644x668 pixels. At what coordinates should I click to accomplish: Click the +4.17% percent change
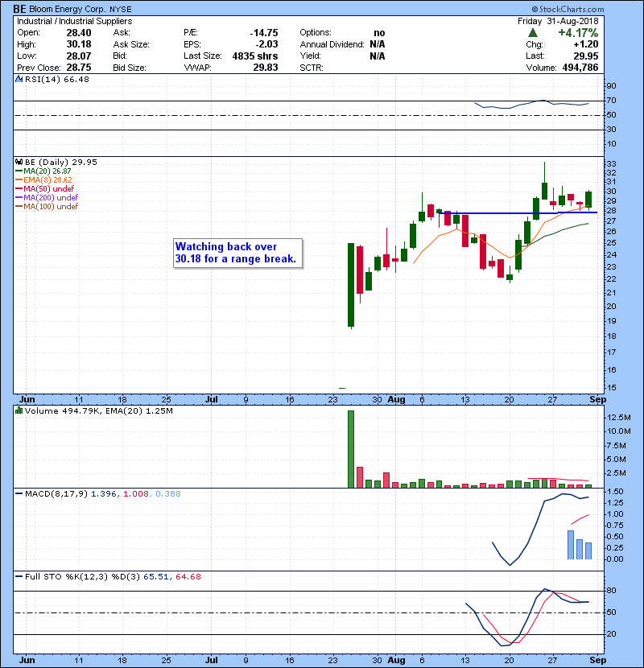coord(578,33)
